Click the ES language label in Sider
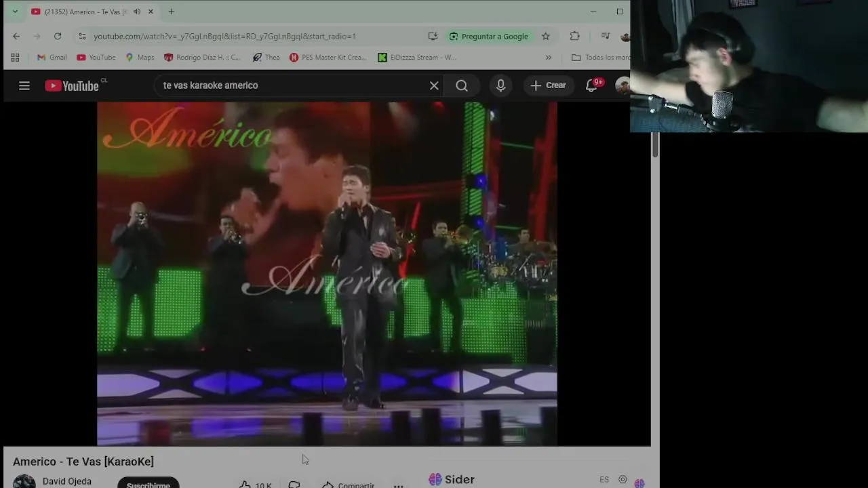 604,480
